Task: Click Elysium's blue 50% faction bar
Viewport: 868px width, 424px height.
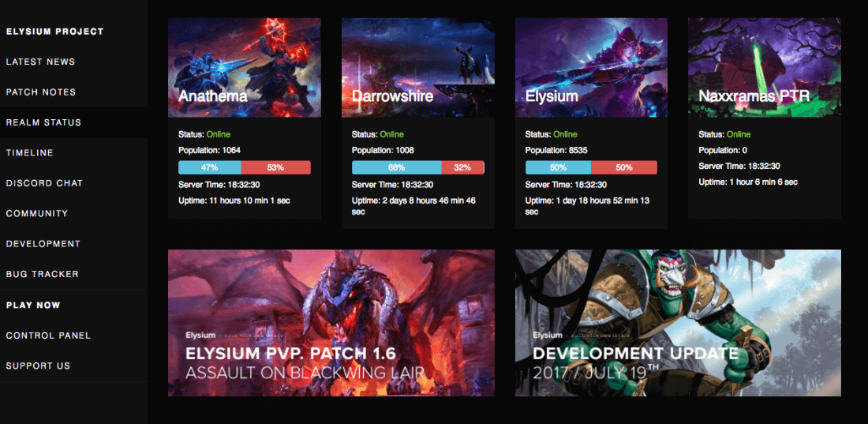Action: tap(558, 167)
